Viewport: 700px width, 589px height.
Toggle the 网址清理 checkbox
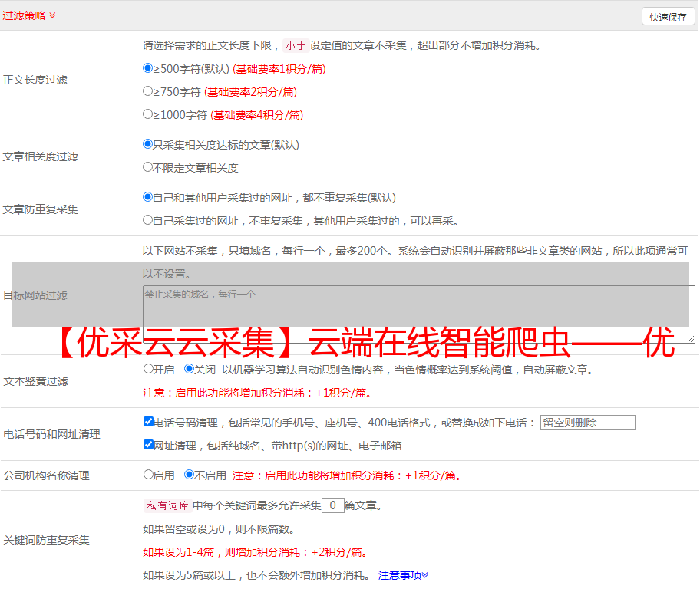tap(149, 445)
